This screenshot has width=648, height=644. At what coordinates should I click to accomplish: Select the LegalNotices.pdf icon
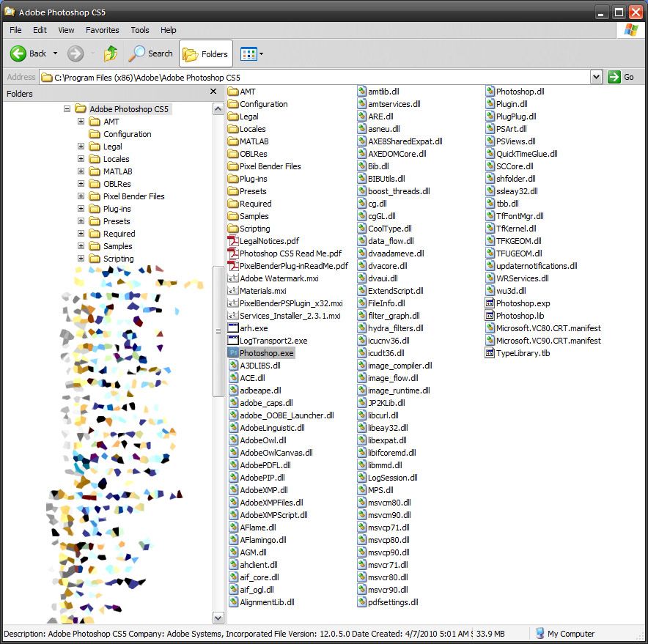(233, 241)
